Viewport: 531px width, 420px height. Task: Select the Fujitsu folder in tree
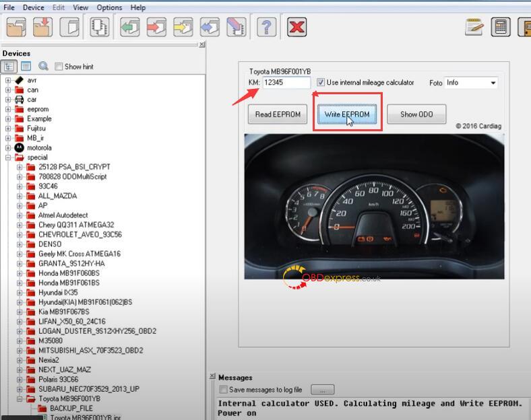point(36,129)
